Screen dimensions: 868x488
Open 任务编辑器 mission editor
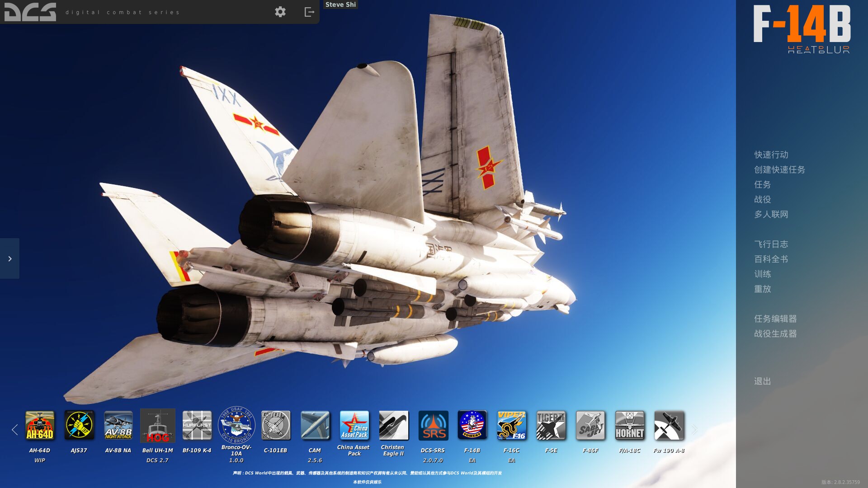click(775, 319)
